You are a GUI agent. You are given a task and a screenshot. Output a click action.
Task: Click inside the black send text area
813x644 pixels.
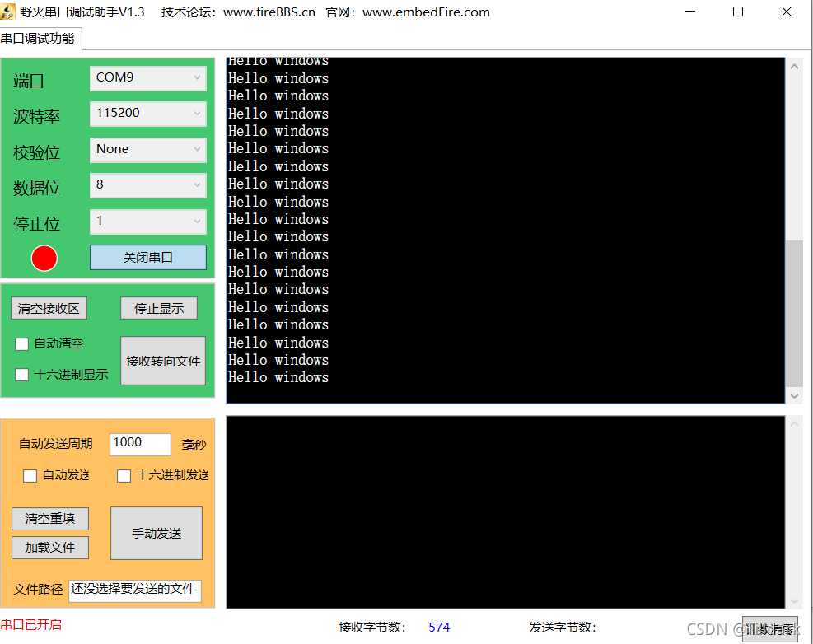coord(506,511)
